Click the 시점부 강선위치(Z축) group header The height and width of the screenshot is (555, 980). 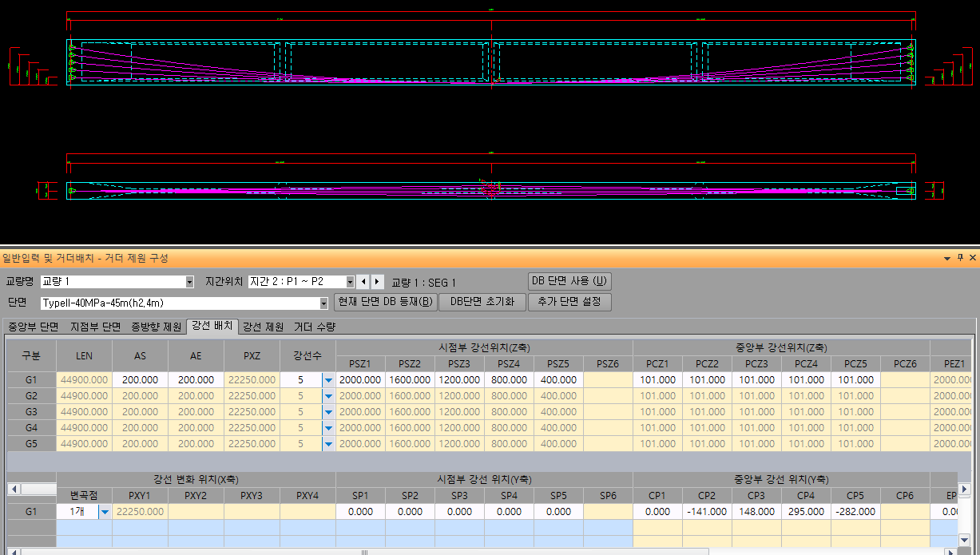(x=484, y=347)
